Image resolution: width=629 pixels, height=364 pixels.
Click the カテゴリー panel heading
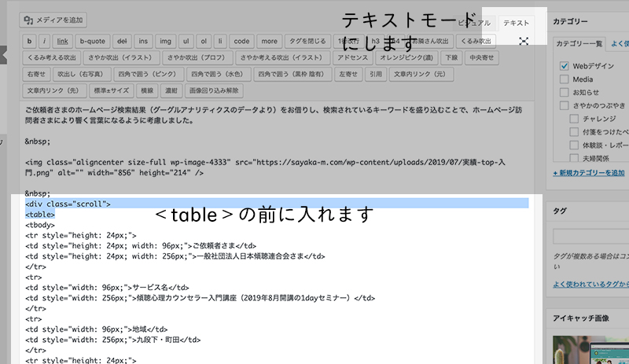pos(570,21)
